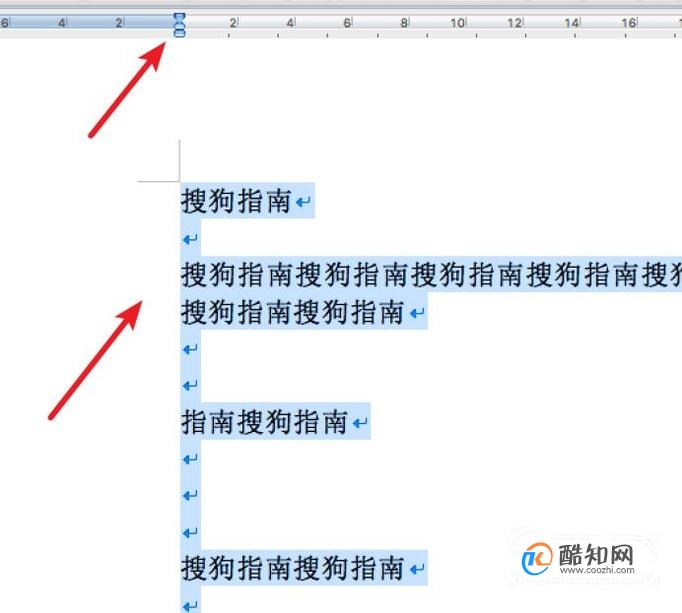Click the long wrapped line of repeated 搜狗指南
Image resolution: width=682 pixels, height=613 pixels.
tap(431, 274)
